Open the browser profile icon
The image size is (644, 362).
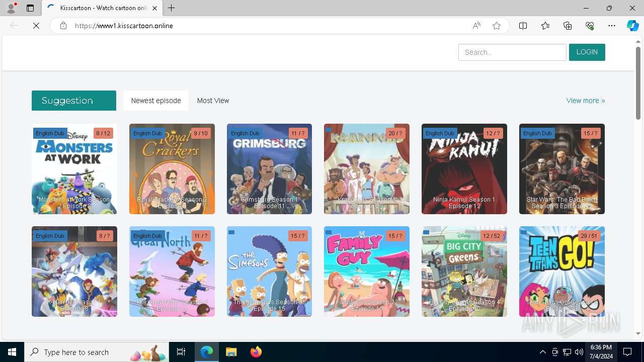click(11, 8)
